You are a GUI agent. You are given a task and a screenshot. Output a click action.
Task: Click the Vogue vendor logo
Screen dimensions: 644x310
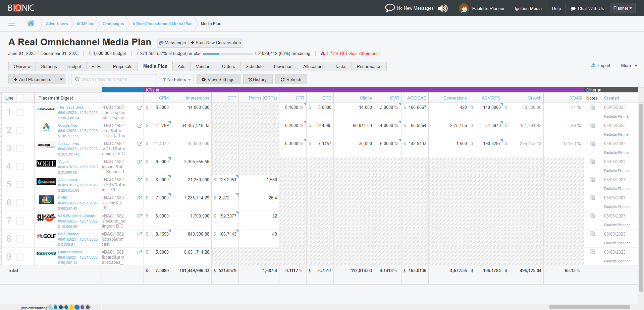tap(46, 164)
